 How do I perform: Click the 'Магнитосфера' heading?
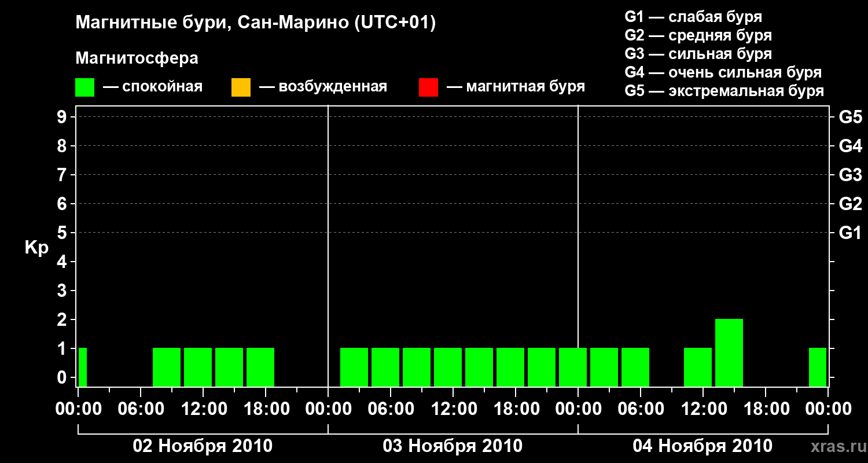point(137,58)
